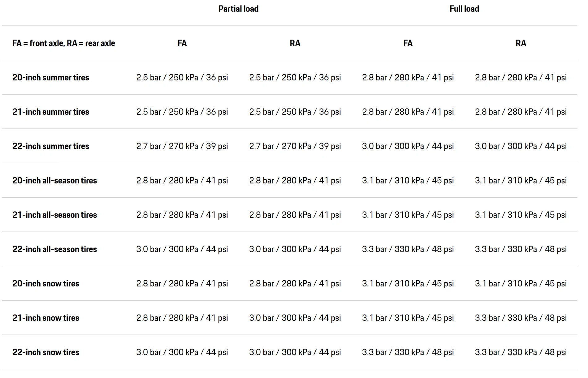Select 22-inch all-season tires full load RA pressure
588x378 pixels.
click(x=521, y=249)
